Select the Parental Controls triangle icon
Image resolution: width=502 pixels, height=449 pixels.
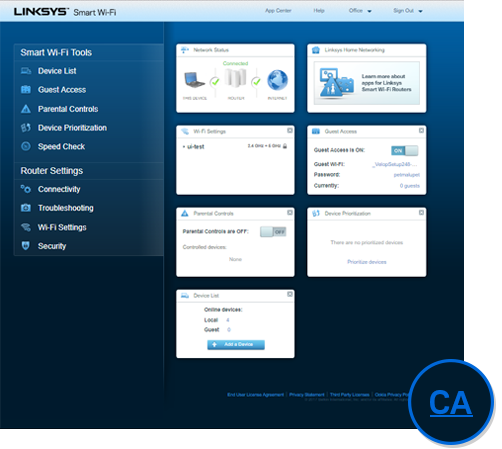26,109
